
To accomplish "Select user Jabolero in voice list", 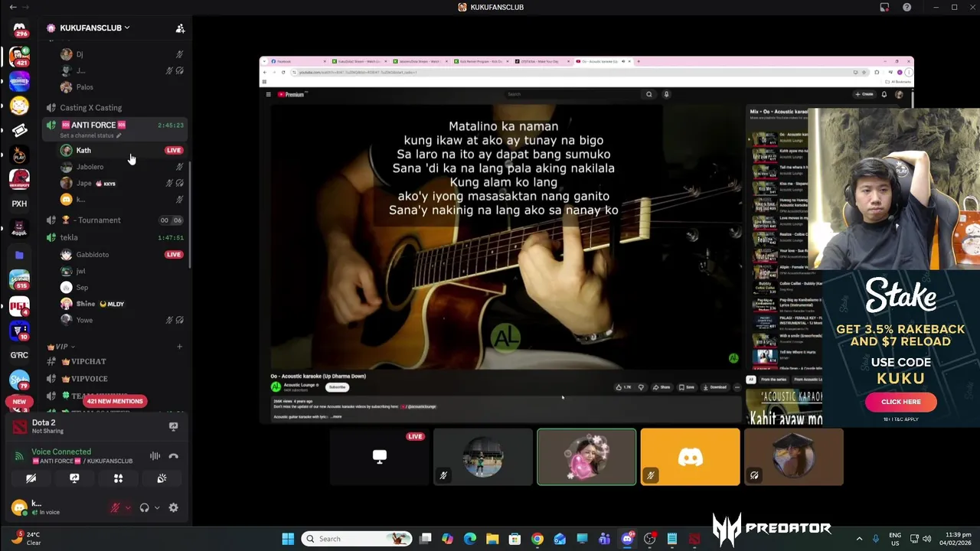I will point(90,167).
